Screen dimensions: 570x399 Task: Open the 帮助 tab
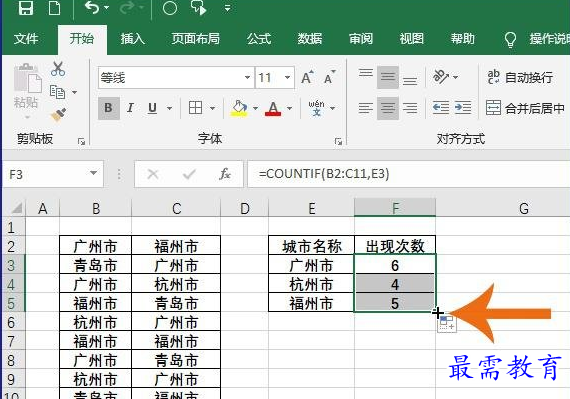pyautogui.click(x=462, y=39)
